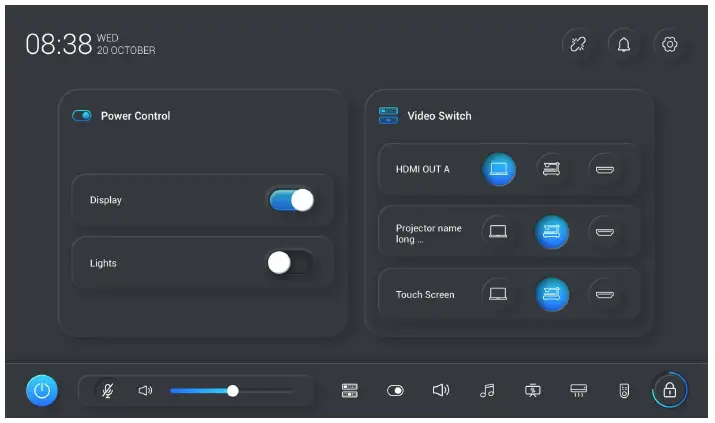Screen dimensions: 715x423
Task: Select switcher device source for Touch Screen
Action: [552, 294]
